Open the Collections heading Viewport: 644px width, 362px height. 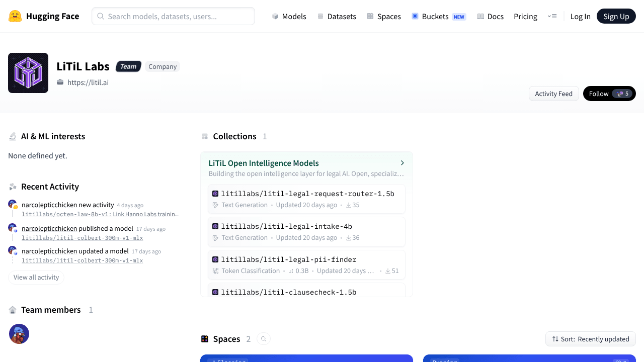pyautogui.click(x=234, y=136)
